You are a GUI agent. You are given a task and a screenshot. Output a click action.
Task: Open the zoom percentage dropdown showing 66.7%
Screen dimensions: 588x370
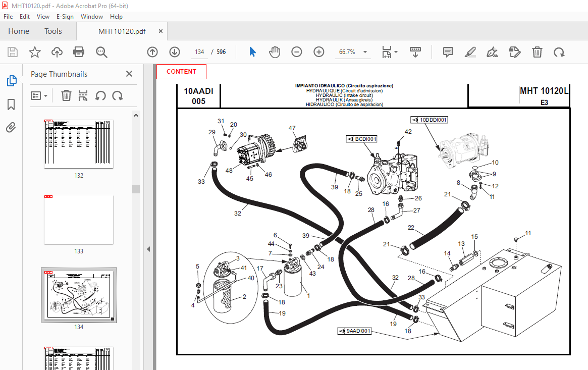point(353,51)
